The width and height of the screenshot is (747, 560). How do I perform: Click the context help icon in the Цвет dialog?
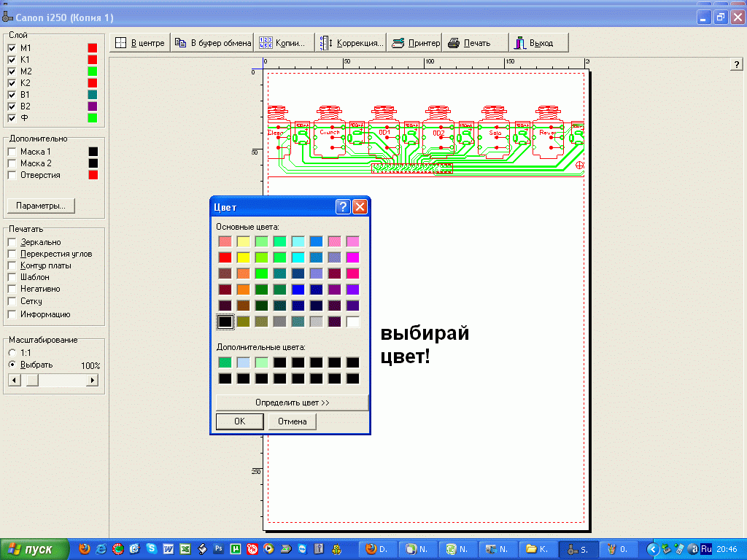(x=343, y=206)
